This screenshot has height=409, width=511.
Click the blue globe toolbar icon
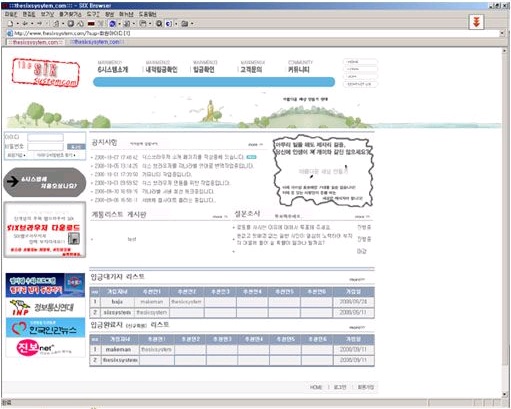coord(112,23)
